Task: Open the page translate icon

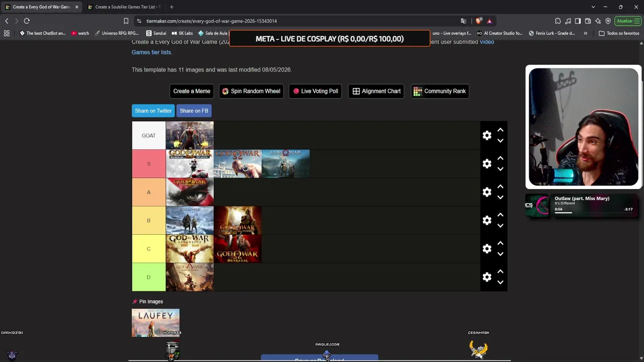Action: click(463, 21)
